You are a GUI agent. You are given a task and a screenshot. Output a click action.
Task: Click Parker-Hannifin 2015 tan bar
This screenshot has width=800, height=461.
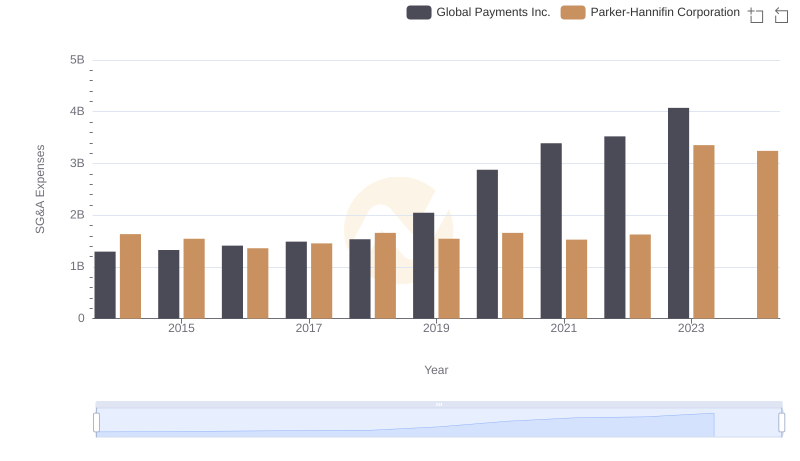(x=194, y=279)
